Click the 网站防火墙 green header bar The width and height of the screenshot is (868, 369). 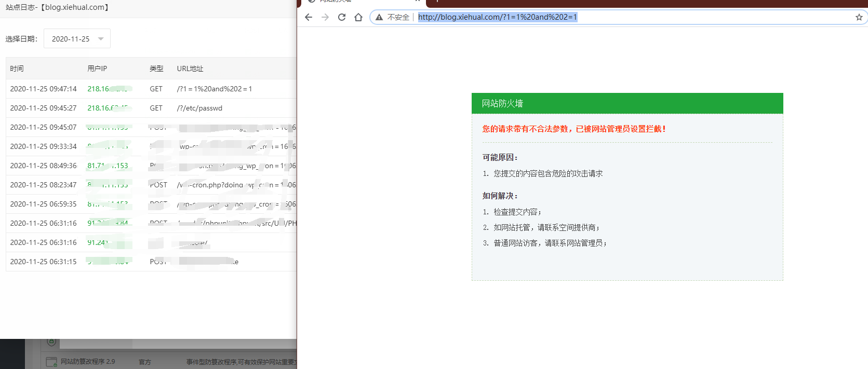pyautogui.click(x=627, y=103)
